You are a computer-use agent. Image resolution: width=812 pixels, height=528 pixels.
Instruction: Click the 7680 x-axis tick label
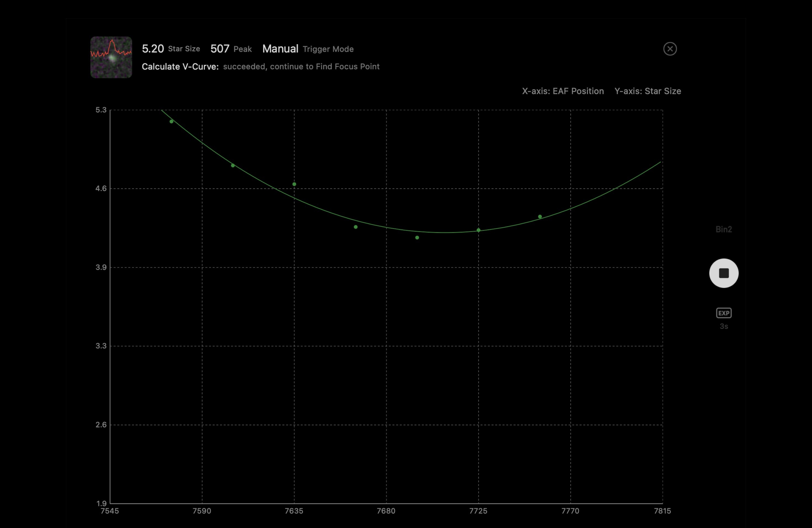[386, 511]
